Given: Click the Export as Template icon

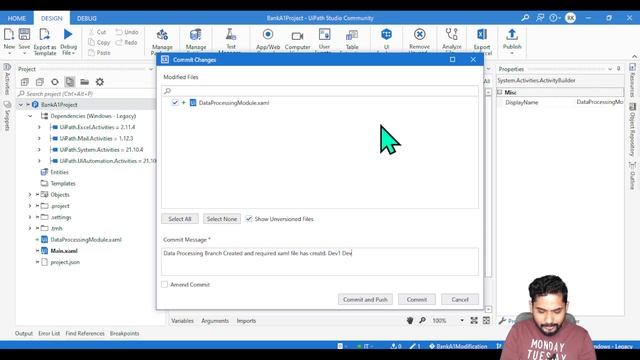Looking at the screenshot, I should coord(44,35).
